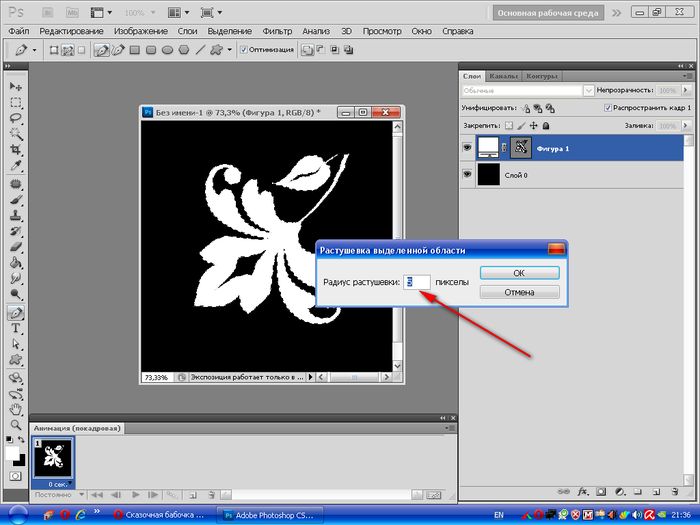700x525 pixels.
Task: Select the Lasso tool
Action: [x=16, y=118]
